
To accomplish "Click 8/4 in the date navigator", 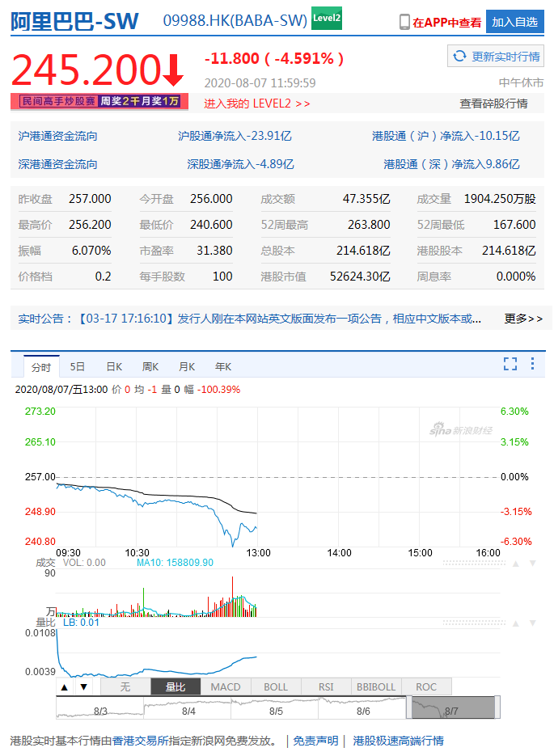I will tap(188, 712).
